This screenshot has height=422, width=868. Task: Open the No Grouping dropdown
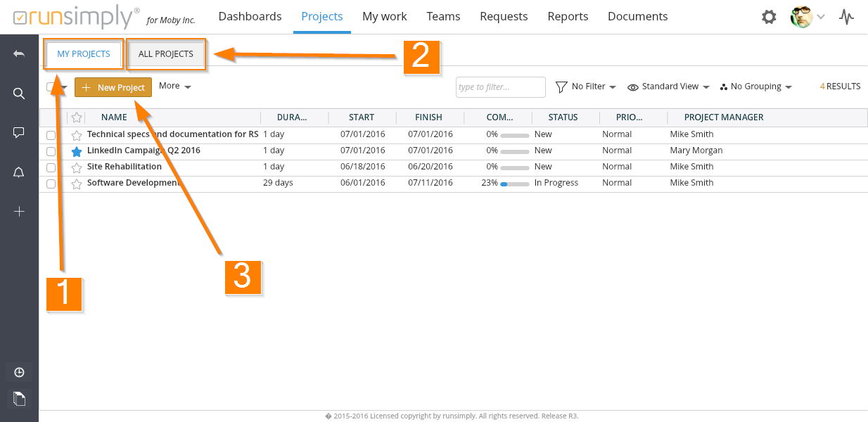(756, 87)
